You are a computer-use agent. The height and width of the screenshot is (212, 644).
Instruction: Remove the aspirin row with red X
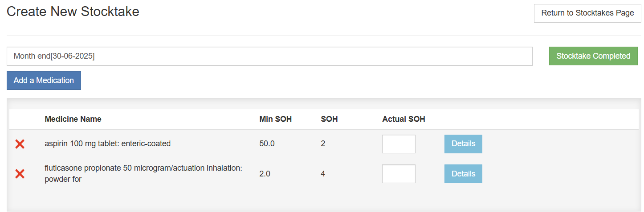(x=20, y=144)
